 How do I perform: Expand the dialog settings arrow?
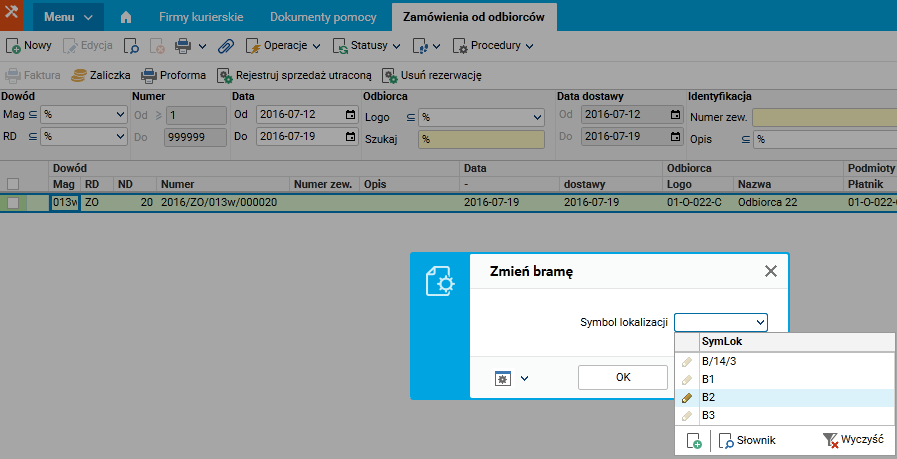(x=524, y=378)
